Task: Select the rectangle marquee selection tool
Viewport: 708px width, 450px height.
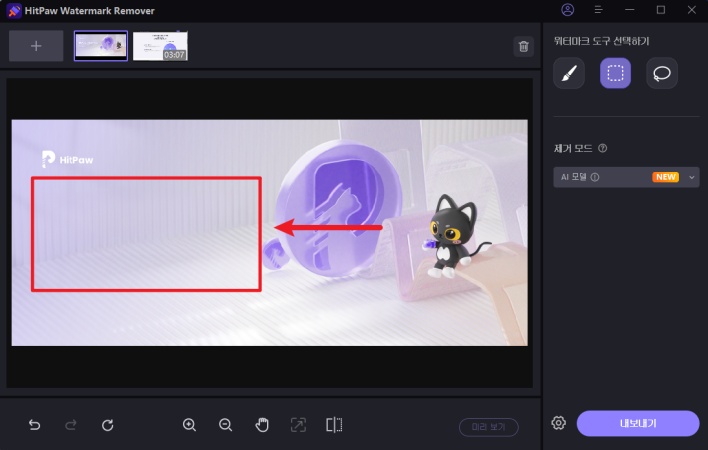Action: [615, 73]
